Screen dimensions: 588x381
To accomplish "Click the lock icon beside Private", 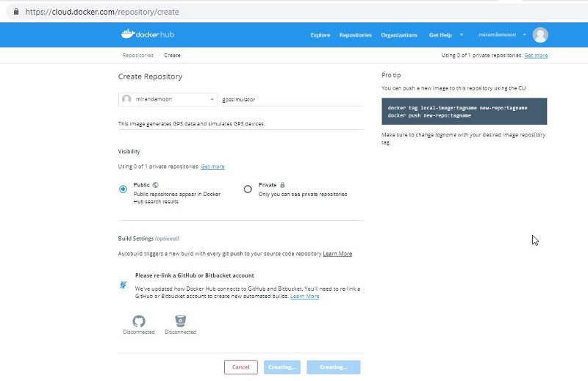I will coord(282,185).
